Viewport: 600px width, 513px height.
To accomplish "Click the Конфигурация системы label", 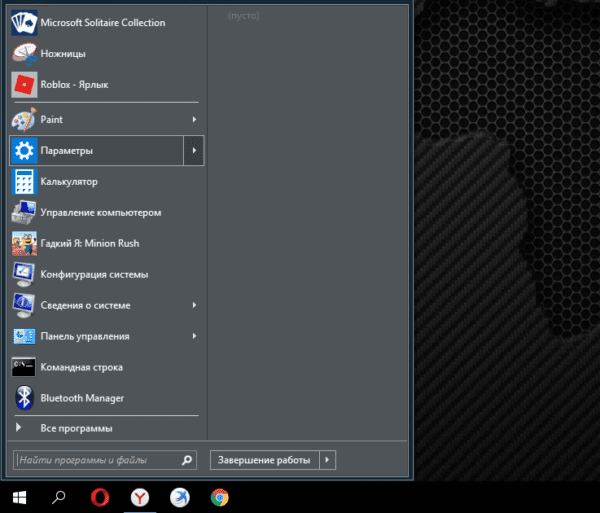I will coord(94,275).
